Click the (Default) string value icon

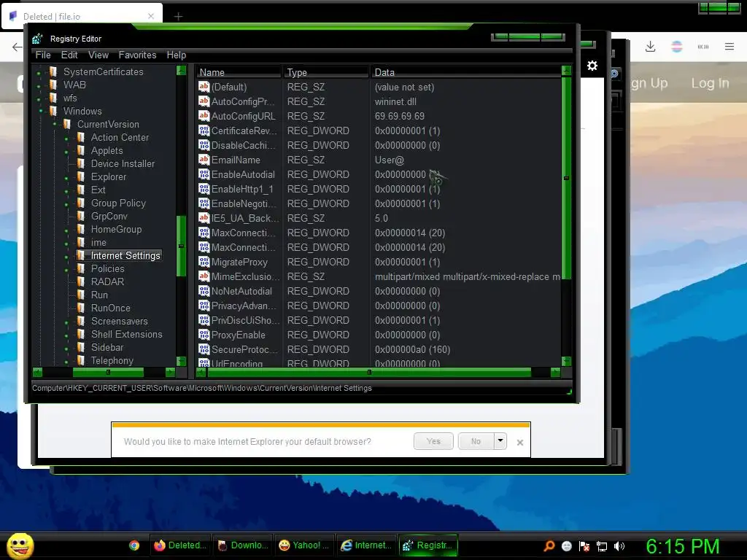coord(204,87)
